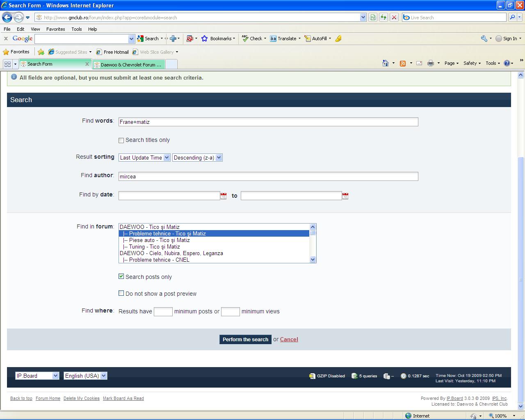Click the Refresh page icon

click(x=383, y=17)
